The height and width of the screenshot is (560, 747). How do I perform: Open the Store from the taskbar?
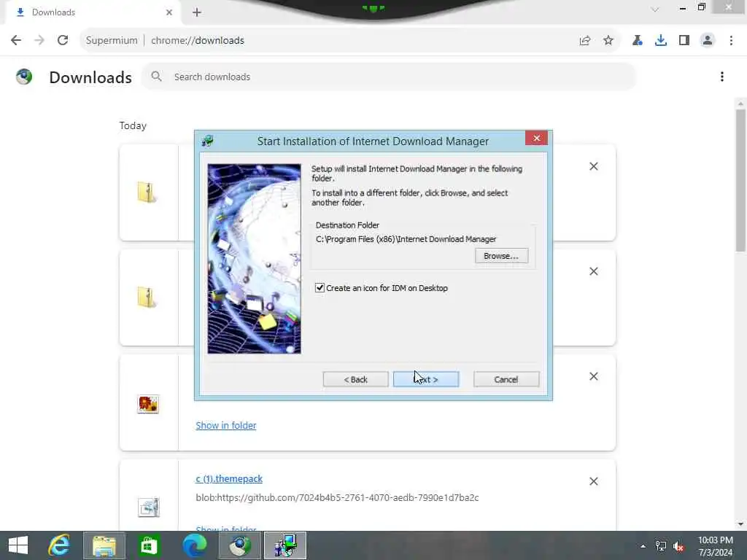pyautogui.click(x=149, y=545)
